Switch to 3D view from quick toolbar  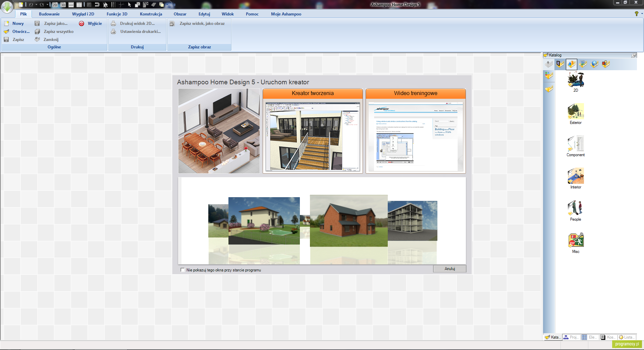pyautogui.click(x=63, y=5)
